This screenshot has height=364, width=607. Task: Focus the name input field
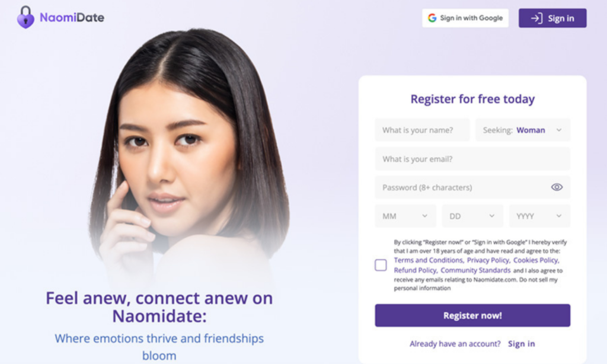[x=422, y=130]
